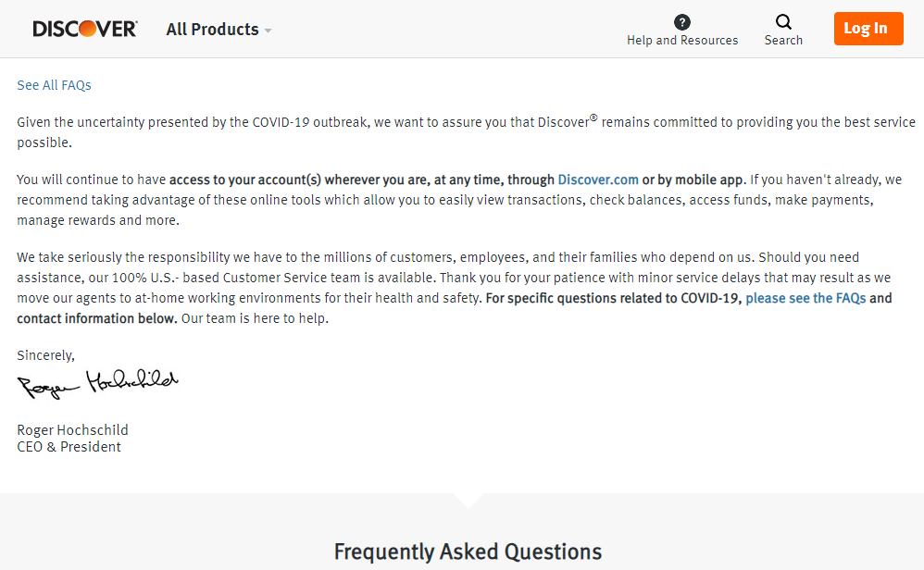Open the Discover.com link in the letter
Viewport: 924px width, 570px height.
tap(598, 180)
